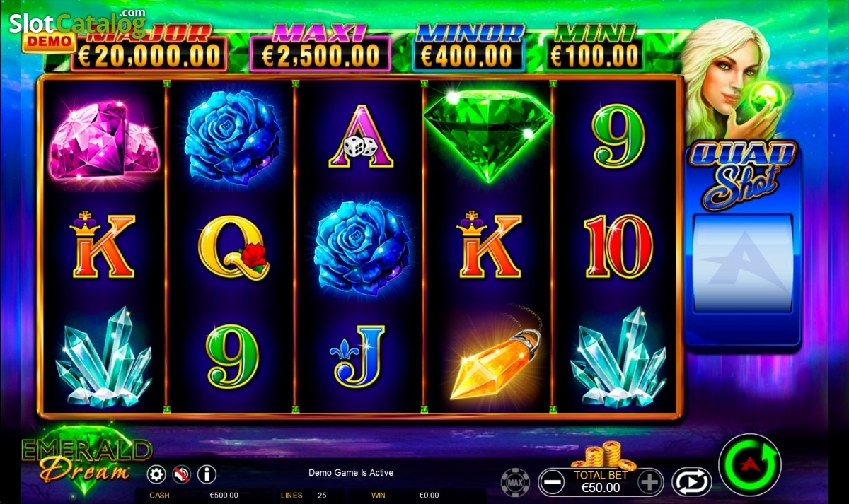Toggle the sound mute icon
Image resolution: width=849 pixels, height=504 pixels.
coord(182,474)
